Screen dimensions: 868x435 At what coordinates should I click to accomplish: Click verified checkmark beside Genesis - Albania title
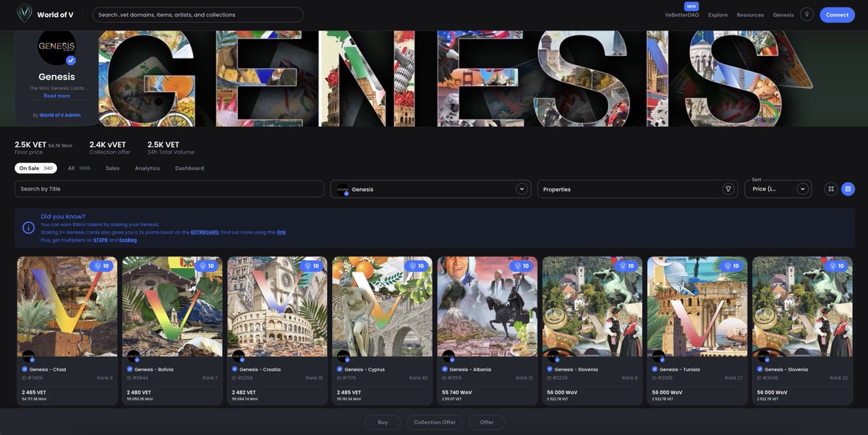(x=445, y=369)
